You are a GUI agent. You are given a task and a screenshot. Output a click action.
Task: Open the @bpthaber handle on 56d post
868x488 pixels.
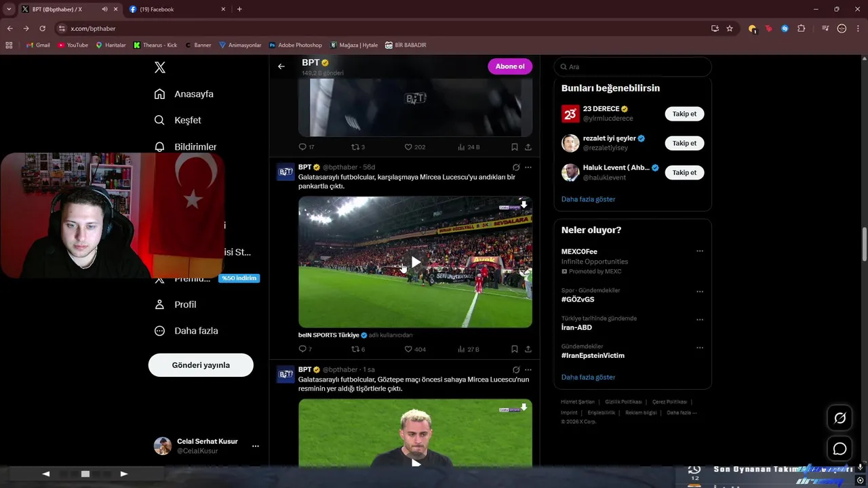tap(340, 167)
